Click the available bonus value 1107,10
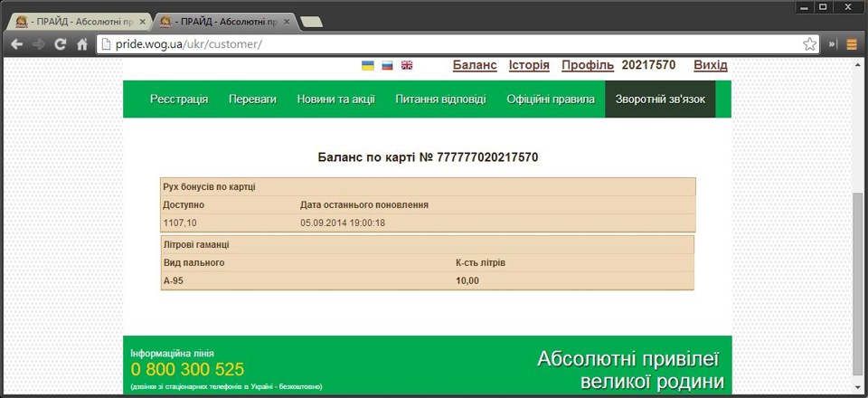Viewport: 868px width, 398px height. pos(181,223)
